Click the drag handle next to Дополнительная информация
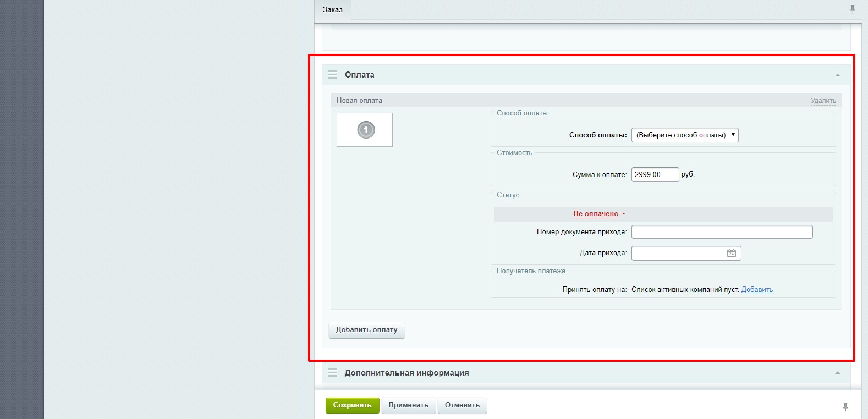This screenshot has height=419, width=868. [332, 373]
